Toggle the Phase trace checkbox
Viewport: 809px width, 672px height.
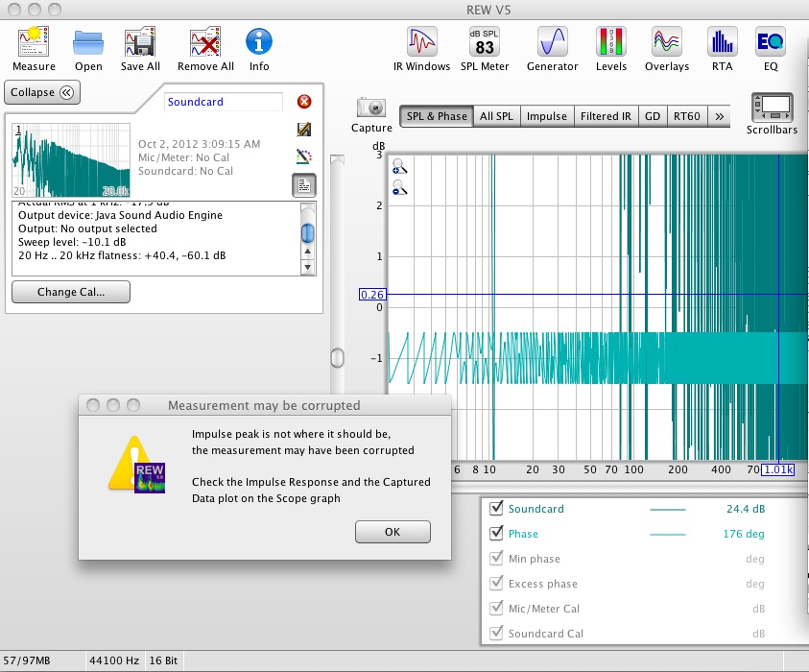(496, 533)
